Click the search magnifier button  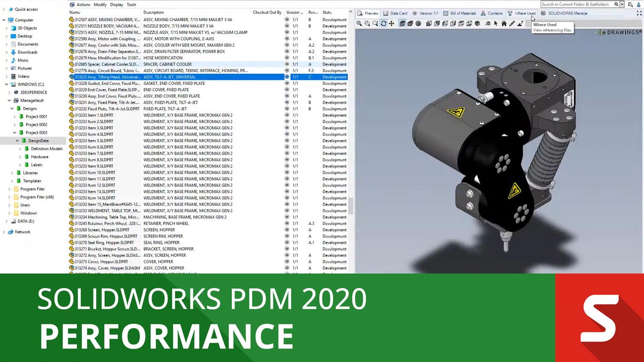pyautogui.click(x=616, y=4)
